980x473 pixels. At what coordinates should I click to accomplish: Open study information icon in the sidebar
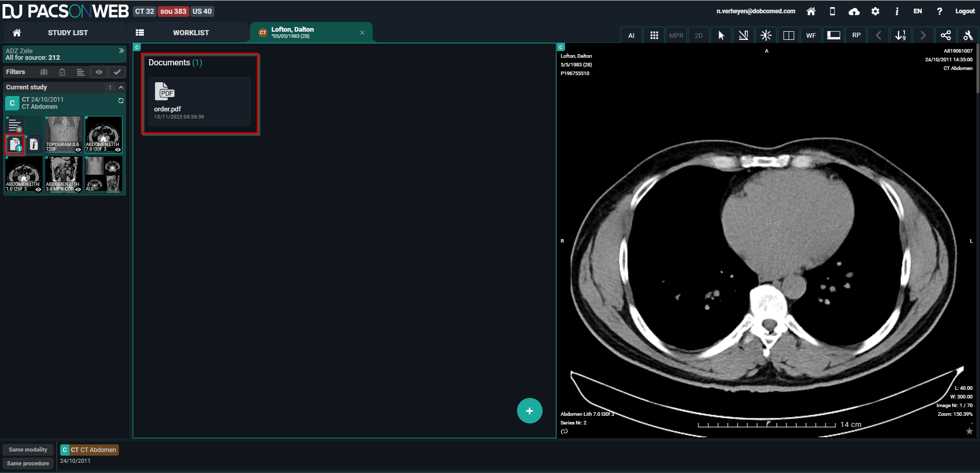pos(34,145)
